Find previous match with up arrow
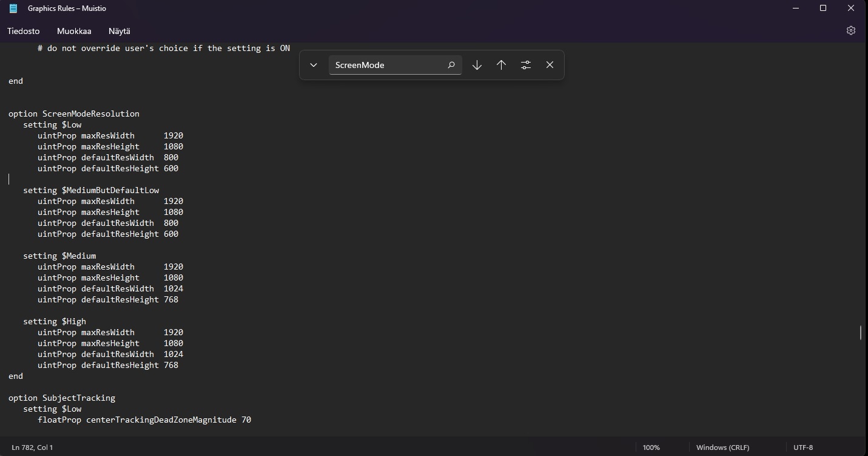Screen dimensions: 868x456 (501, 65)
